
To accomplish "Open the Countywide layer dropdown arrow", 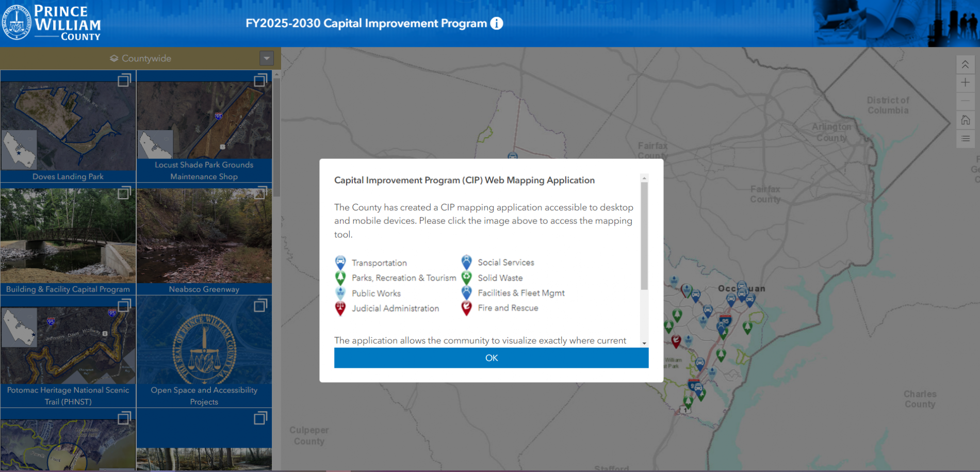I will tap(267, 58).
